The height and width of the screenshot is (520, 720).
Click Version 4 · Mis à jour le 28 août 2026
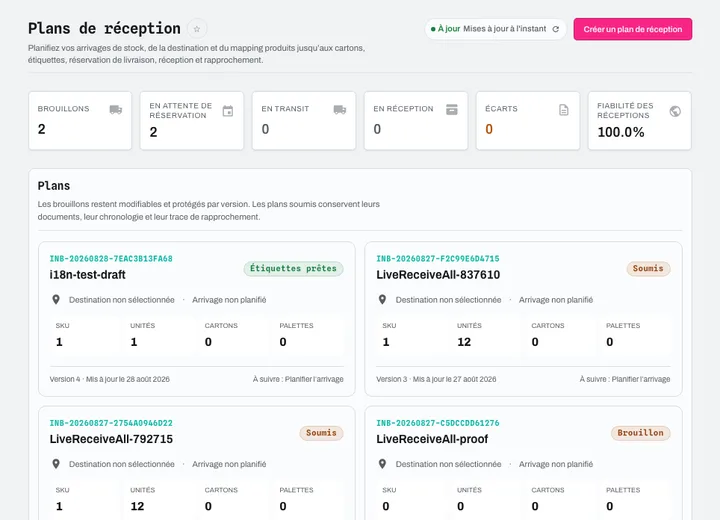tap(110, 379)
